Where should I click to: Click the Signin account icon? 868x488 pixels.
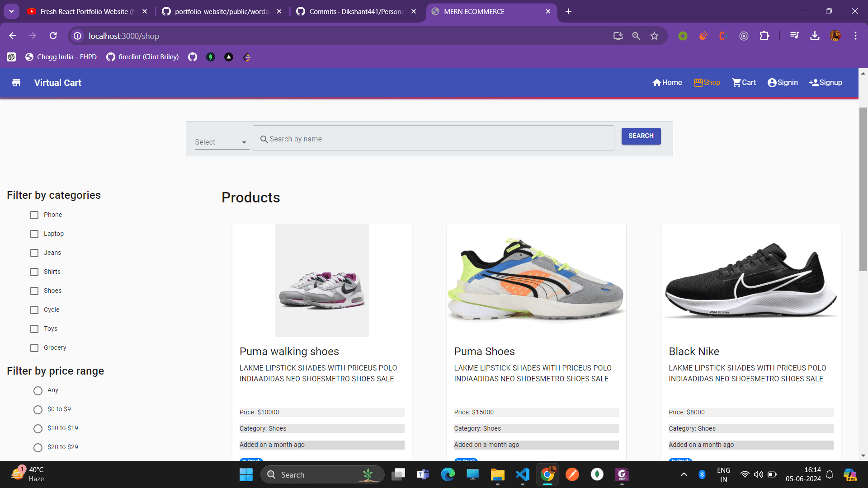tap(772, 82)
